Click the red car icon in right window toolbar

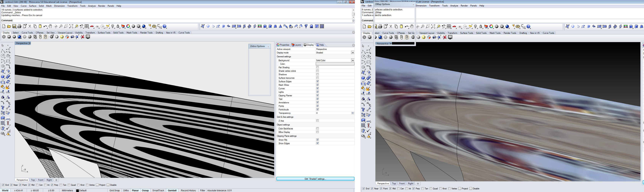click(x=454, y=26)
